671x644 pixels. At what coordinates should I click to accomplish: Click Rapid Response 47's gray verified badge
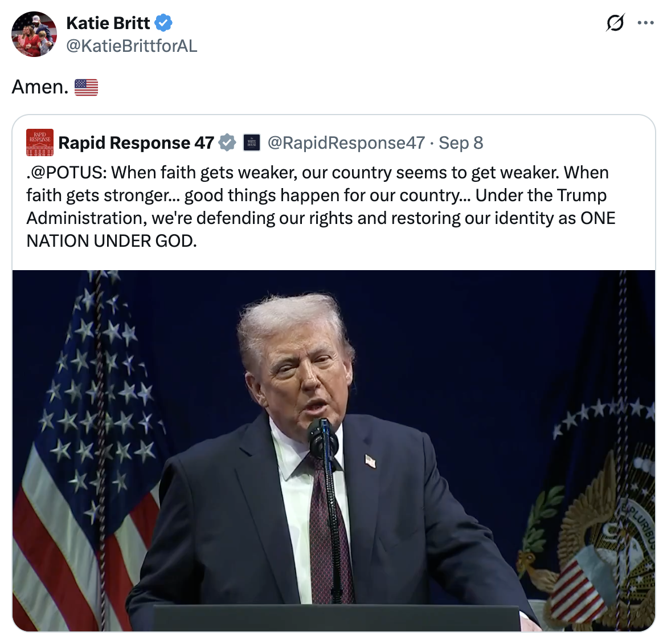pyautogui.click(x=227, y=142)
